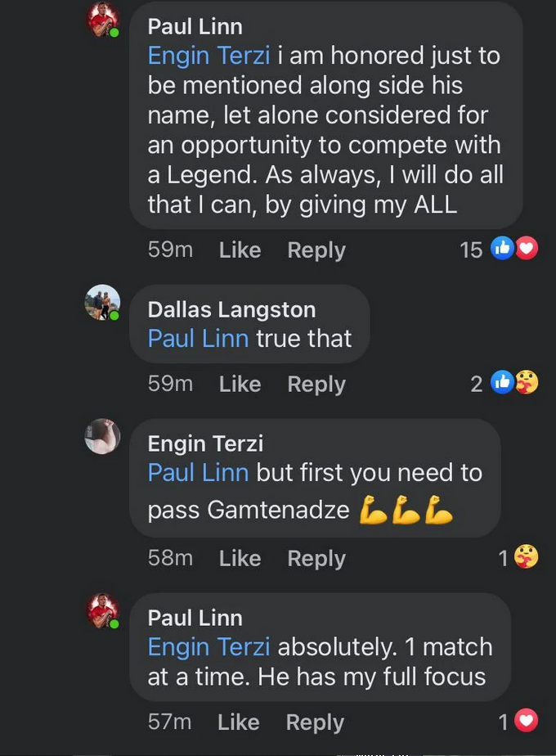The image size is (556, 756).
Task: Reply to Dallas Langston's 'true that' comment
Action: pos(316,385)
